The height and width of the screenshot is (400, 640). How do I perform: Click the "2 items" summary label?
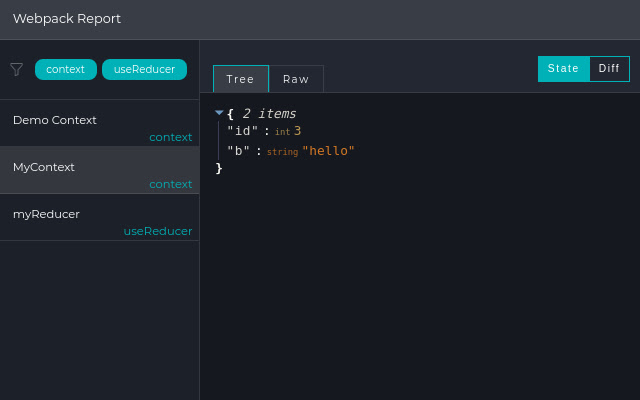269,114
